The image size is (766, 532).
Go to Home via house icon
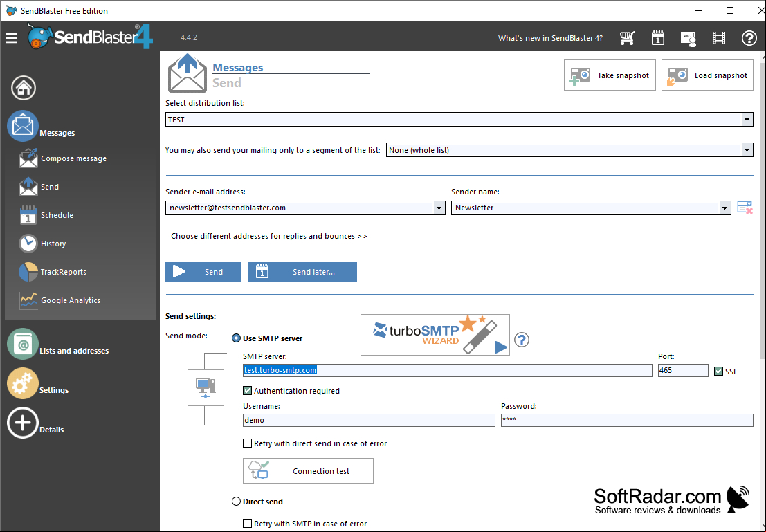click(x=24, y=88)
